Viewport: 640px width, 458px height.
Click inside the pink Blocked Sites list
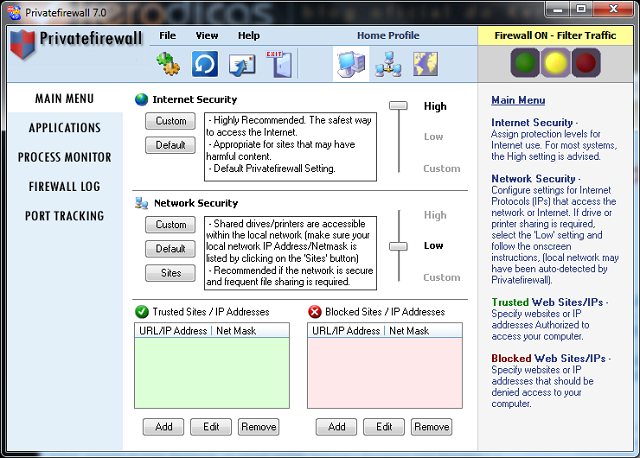pos(385,372)
